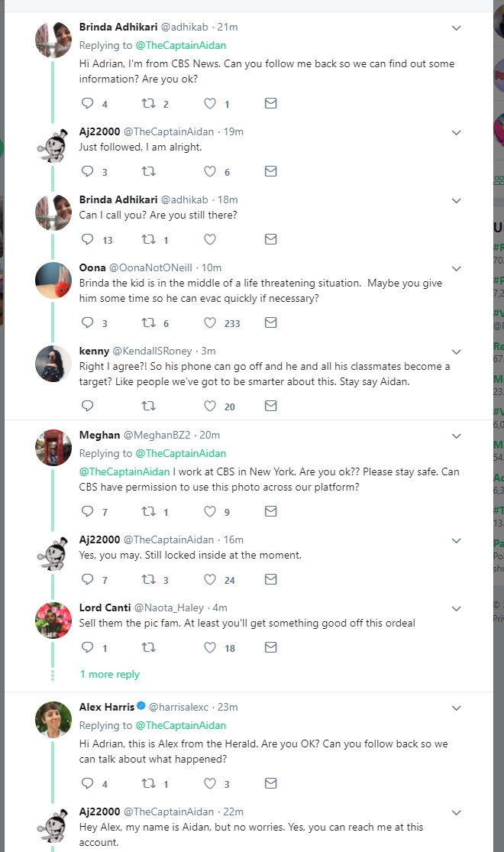The image size is (504, 852).
Task: Open dropdown arrow on Alex Harris's tweet
Action: pyautogui.click(x=457, y=708)
